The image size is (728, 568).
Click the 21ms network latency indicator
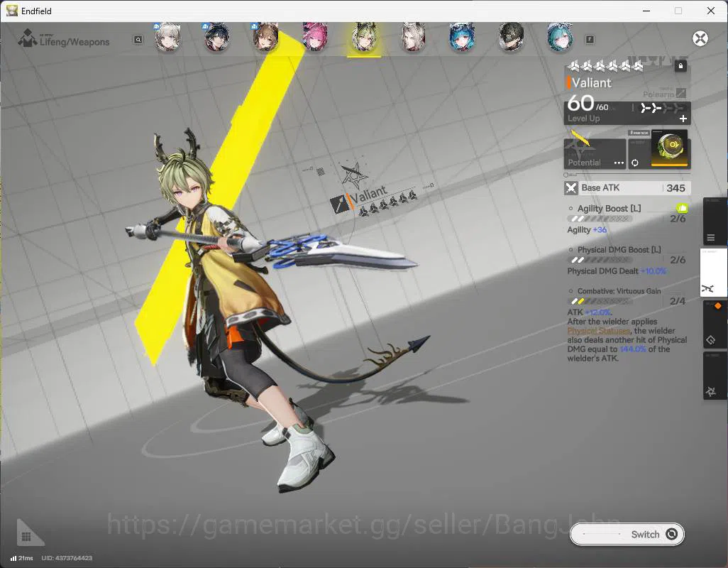pyautogui.click(x=21, y=558)
